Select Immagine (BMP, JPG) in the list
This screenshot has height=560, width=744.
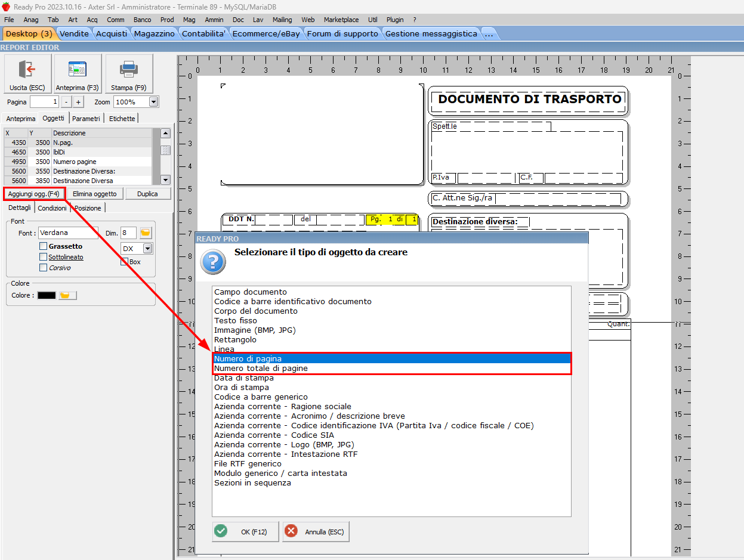pyautogui.click(x=391, y=330)
